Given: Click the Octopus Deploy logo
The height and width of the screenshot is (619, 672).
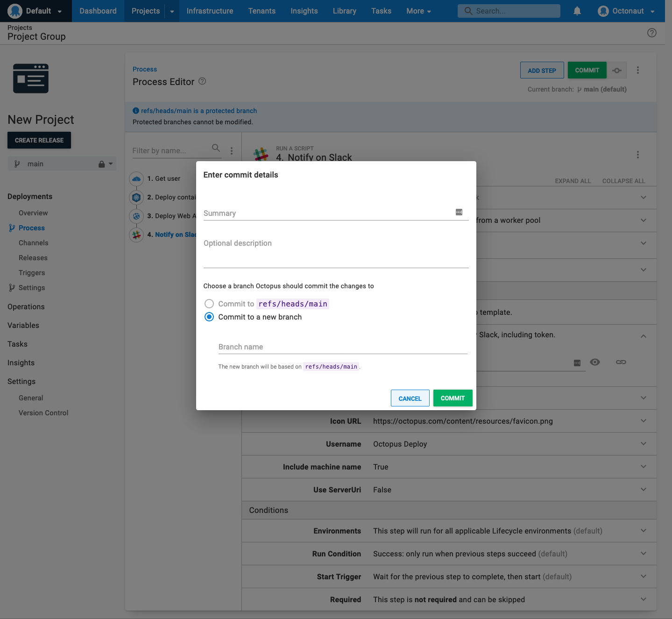Looking at the screenshot, I should click(x=14, y=11).
